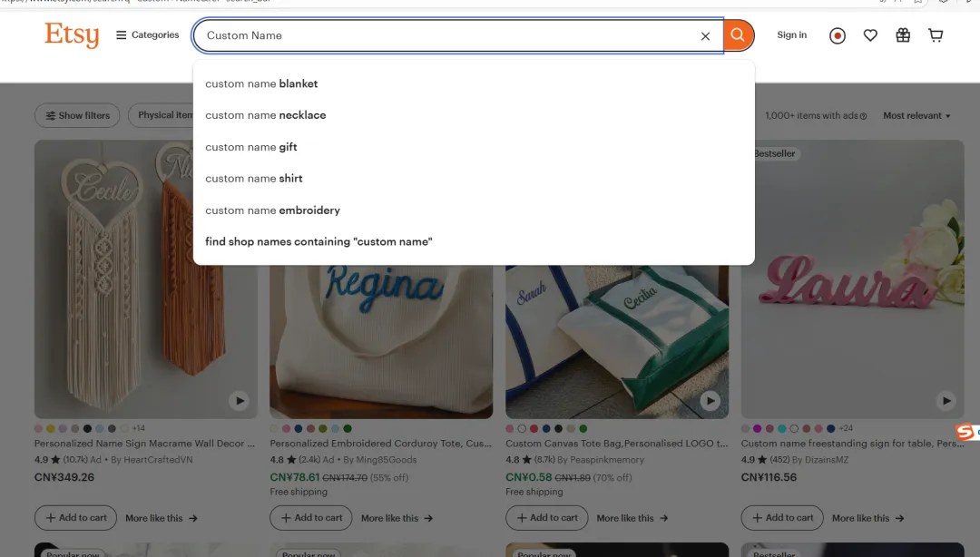
Task: Open Favorites via the heart icon
Action: [x=870, y=35]
